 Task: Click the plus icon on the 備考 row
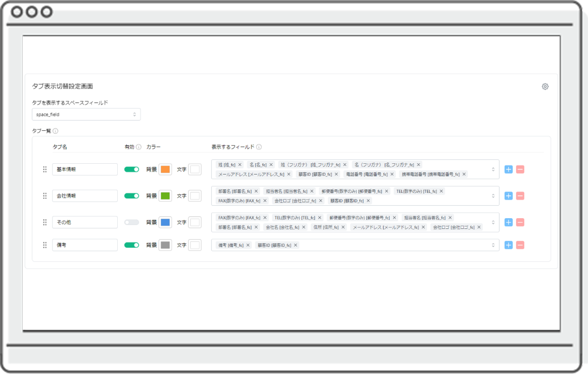click(x=508, y=245)
